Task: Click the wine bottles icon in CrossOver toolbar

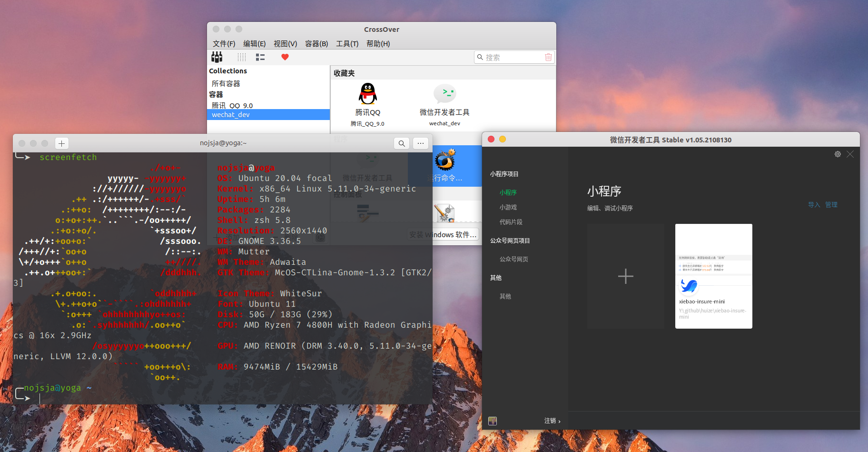Action: pyautogui.click(x=217, y=57)
